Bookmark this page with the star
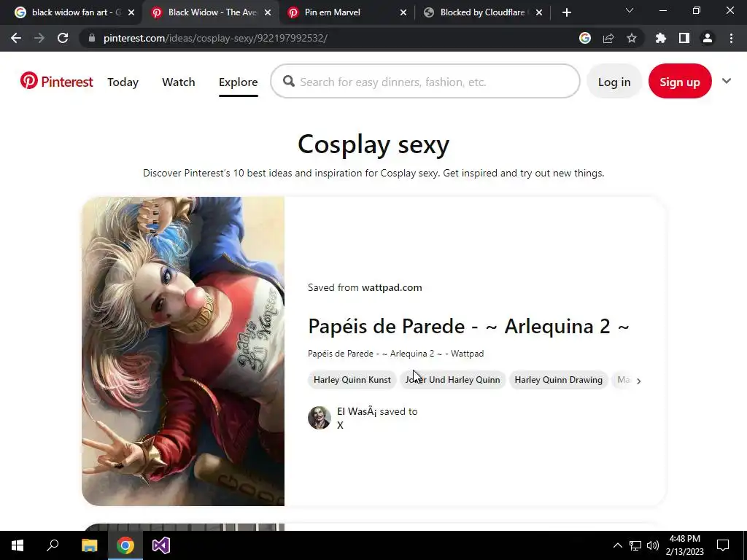 [x=632, y=38]
